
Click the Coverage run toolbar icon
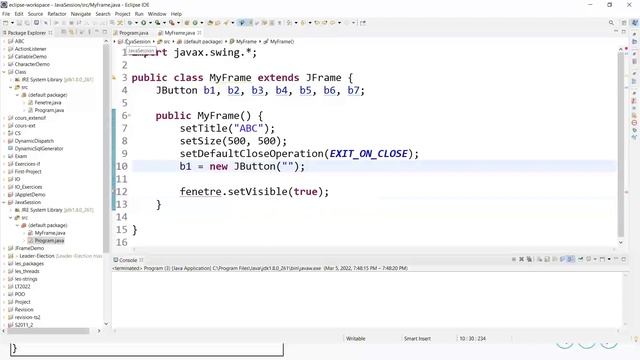(157, 23)
